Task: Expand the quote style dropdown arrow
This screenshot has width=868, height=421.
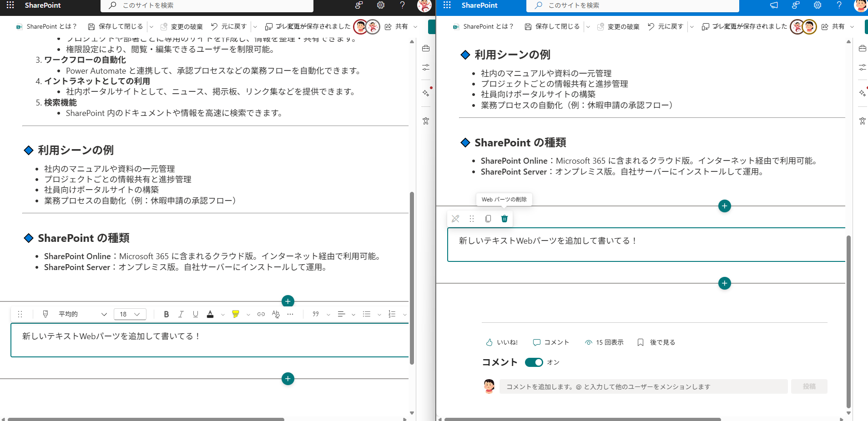Action: [328, 315]
